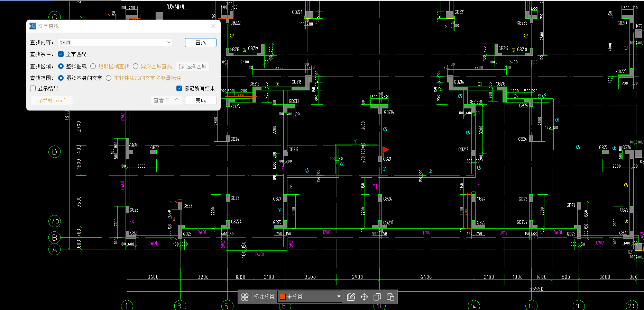
Task: Click the 完成 button
Action: click(x=201, y=100)
